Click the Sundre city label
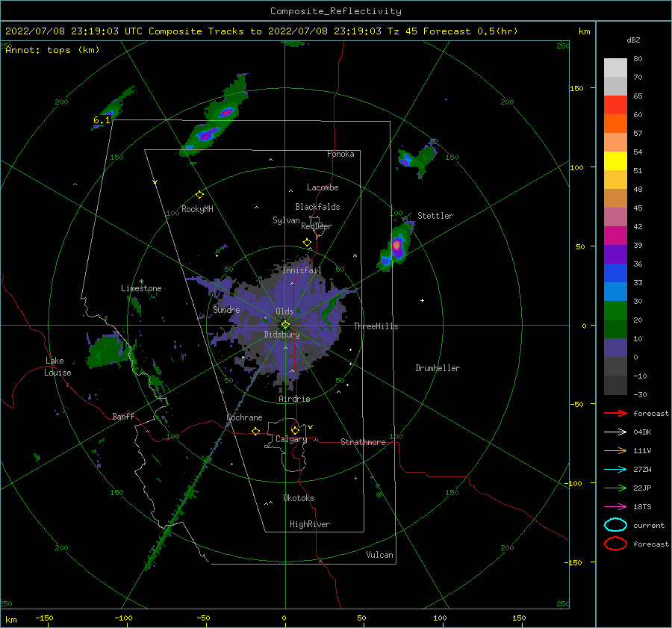Viewport: 672px width, 628px height. (227, 309)
